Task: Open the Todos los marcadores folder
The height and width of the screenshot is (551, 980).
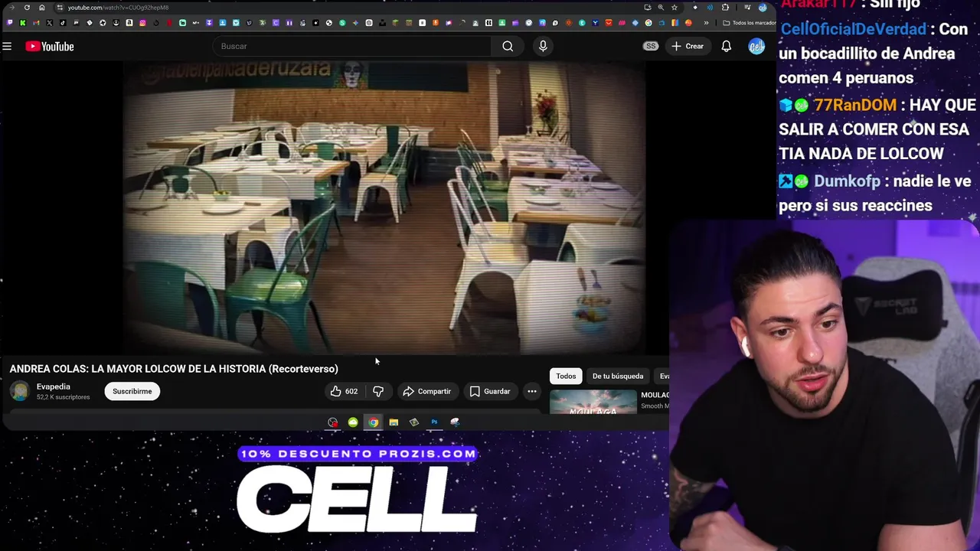Action: pos(750,23)
